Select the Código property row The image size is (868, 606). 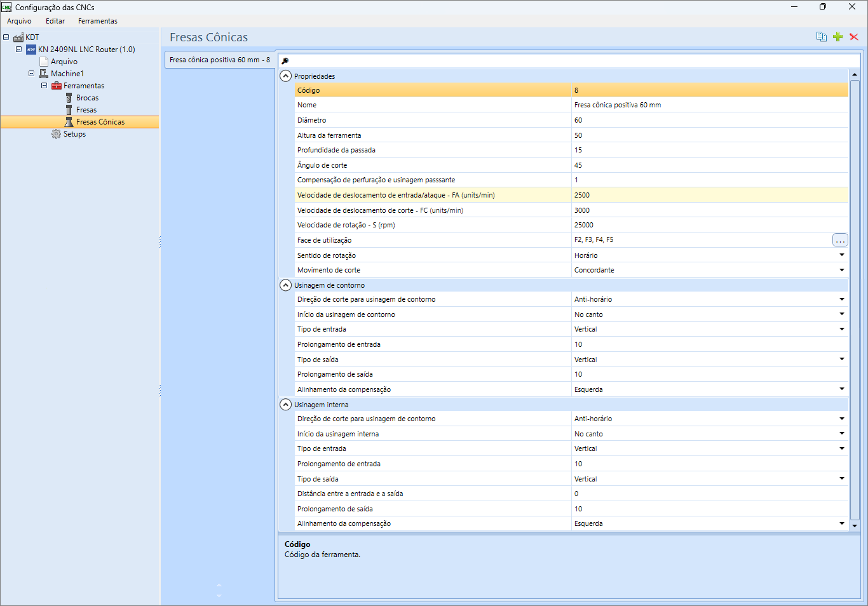(571, 90)
